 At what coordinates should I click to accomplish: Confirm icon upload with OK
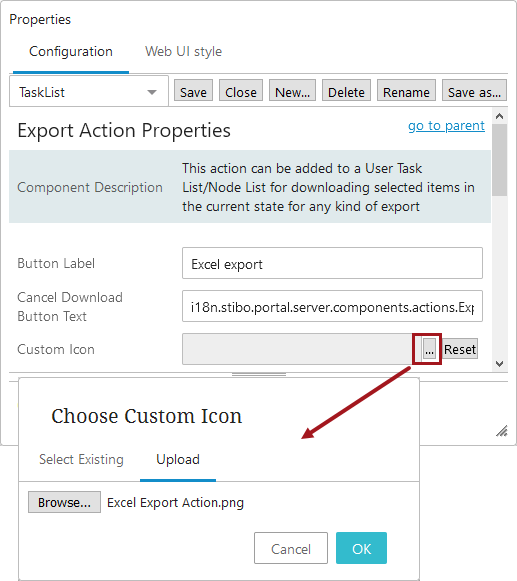tap(361, 548)
